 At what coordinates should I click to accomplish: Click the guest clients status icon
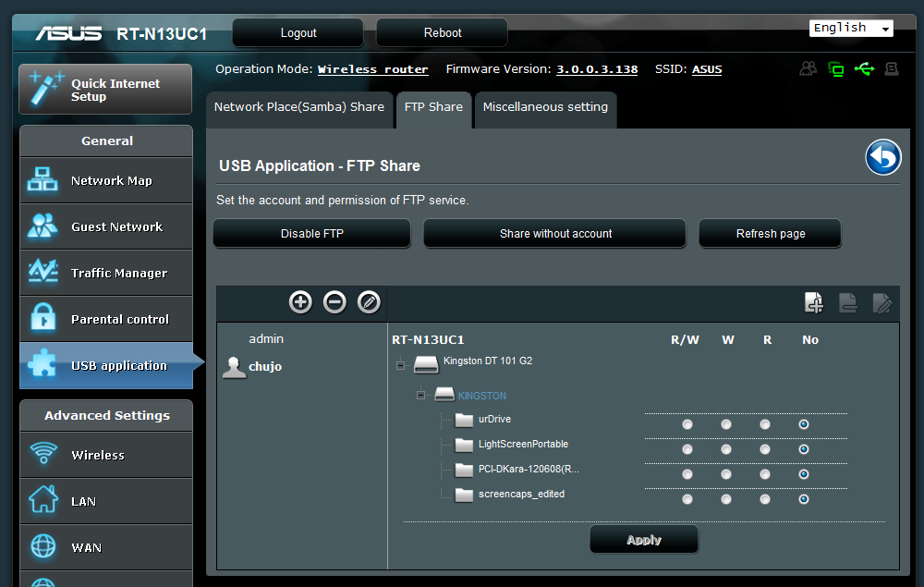808,69
